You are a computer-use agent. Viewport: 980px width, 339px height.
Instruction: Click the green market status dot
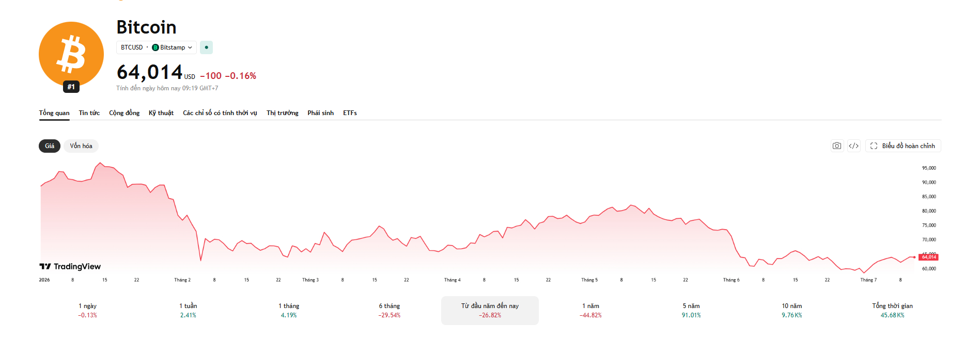click(x=207, y=47)
